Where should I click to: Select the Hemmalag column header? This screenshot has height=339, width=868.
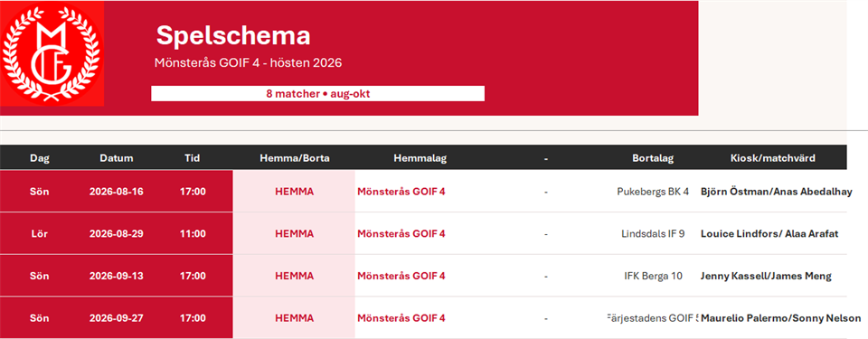point(420,158)
